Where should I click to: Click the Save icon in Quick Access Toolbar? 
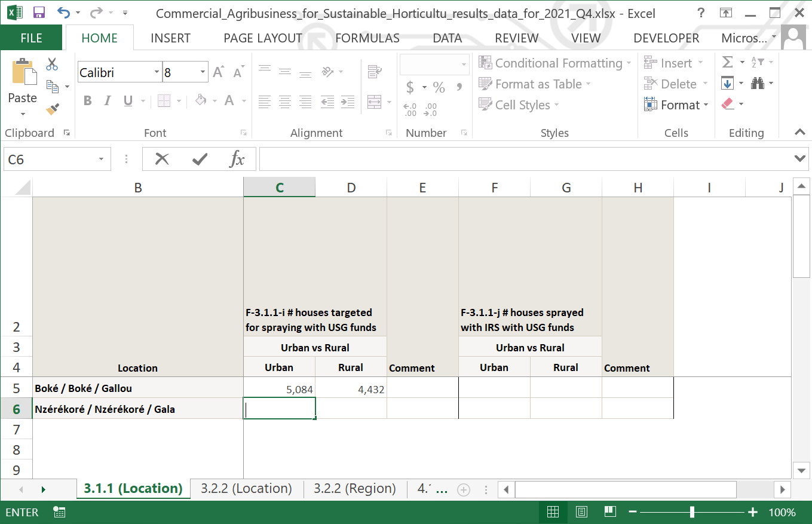tap(39, 13)
